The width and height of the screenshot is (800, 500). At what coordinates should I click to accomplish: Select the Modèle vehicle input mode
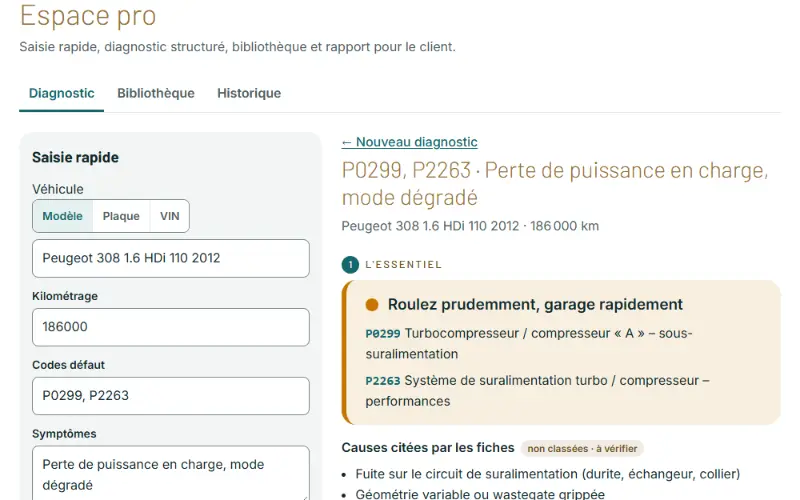pos(62,216)
